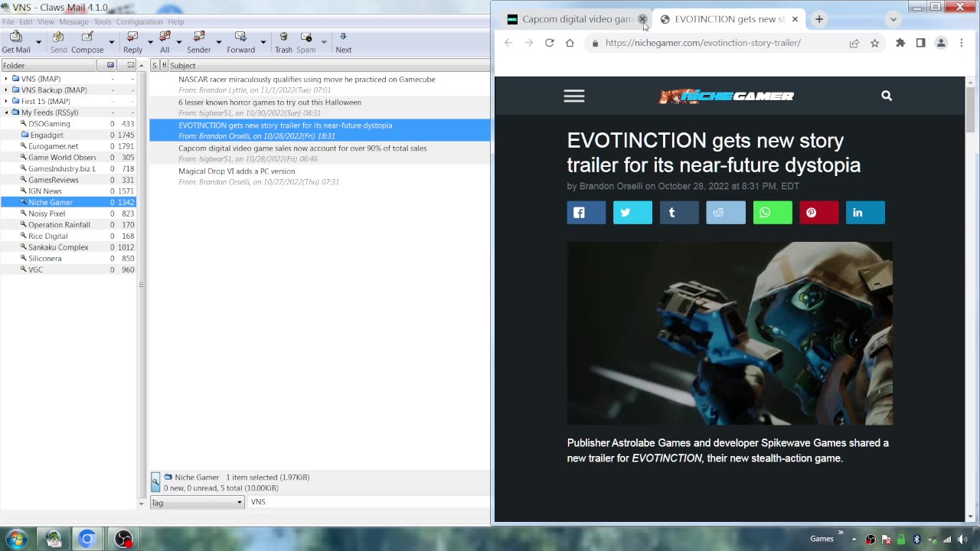Share article on WhatsApp

click(773, 213)
